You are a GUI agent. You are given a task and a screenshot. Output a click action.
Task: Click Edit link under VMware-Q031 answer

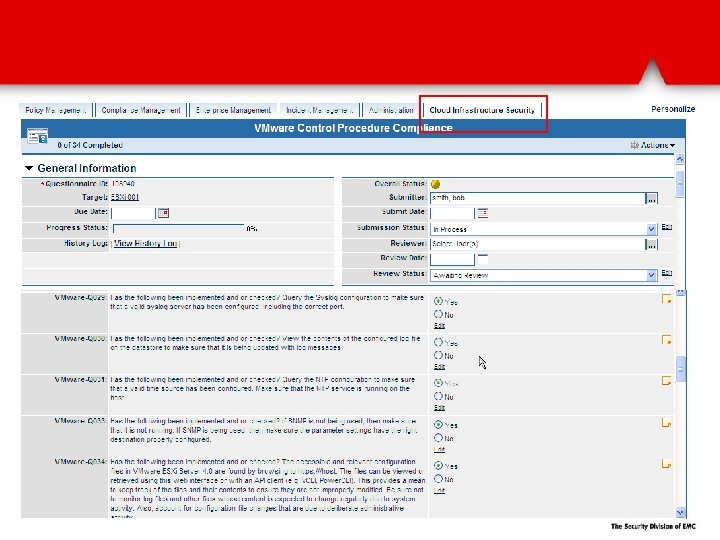(x=439, y=407)
